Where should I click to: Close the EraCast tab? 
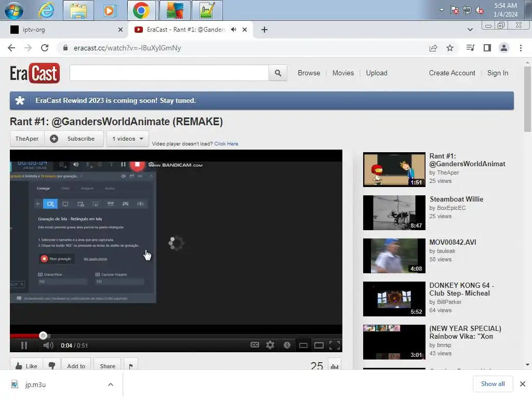tap(245, 30)
